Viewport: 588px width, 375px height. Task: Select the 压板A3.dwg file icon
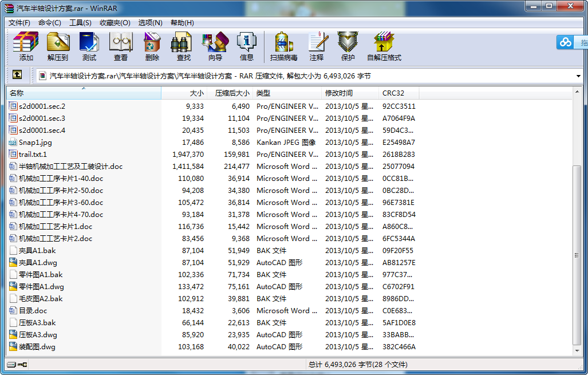(x=13, y=334)
